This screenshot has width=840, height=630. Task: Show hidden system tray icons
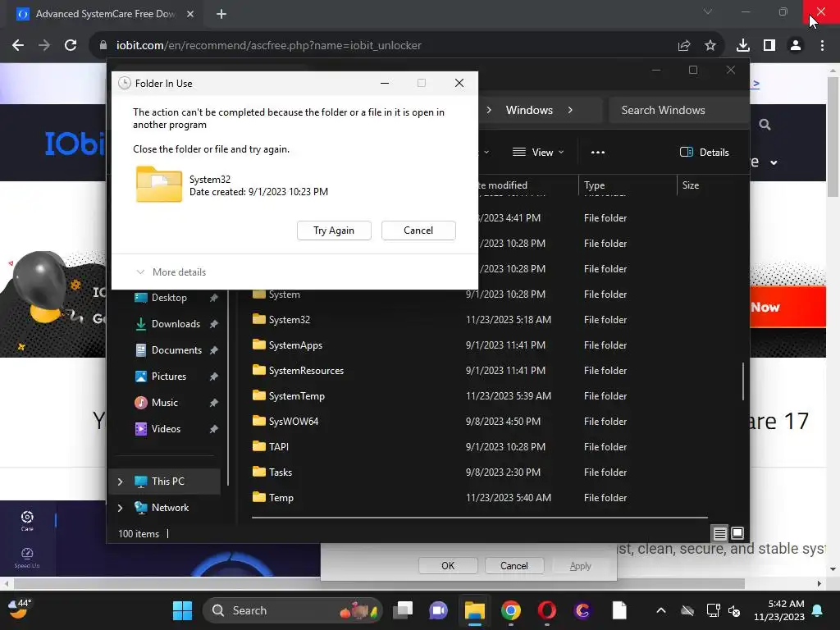(661, 610)
